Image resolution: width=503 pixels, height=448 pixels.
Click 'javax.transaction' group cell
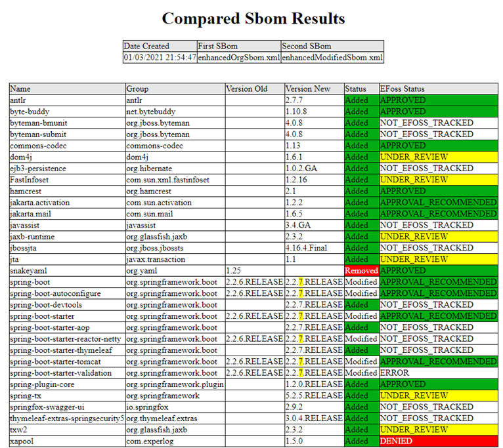175,260
